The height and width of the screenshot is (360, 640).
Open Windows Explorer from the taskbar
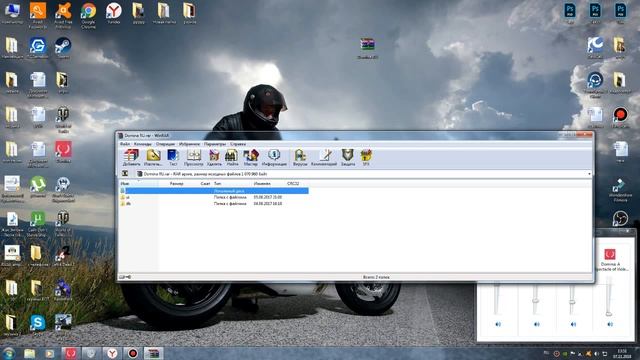click(29, 353)
